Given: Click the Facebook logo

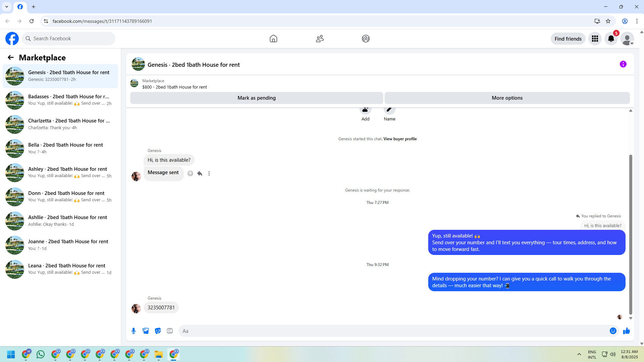Looking at the screenshot, I should click(x=12, y=39).
